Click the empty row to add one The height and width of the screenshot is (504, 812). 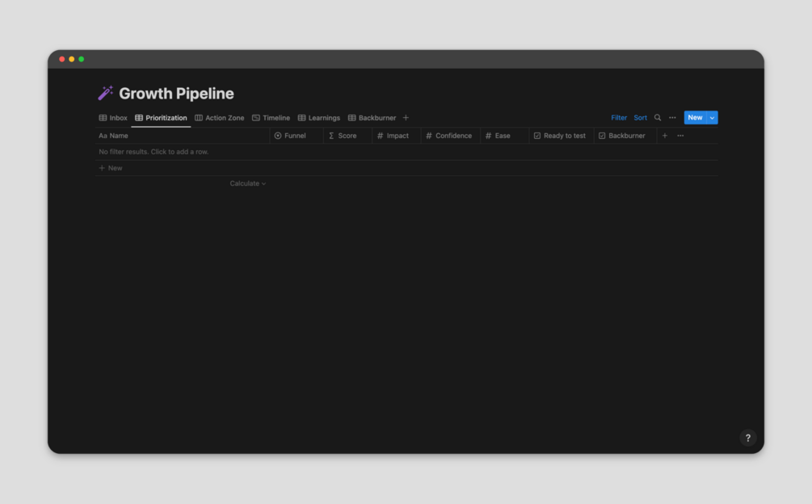click(x=154, y=152)
